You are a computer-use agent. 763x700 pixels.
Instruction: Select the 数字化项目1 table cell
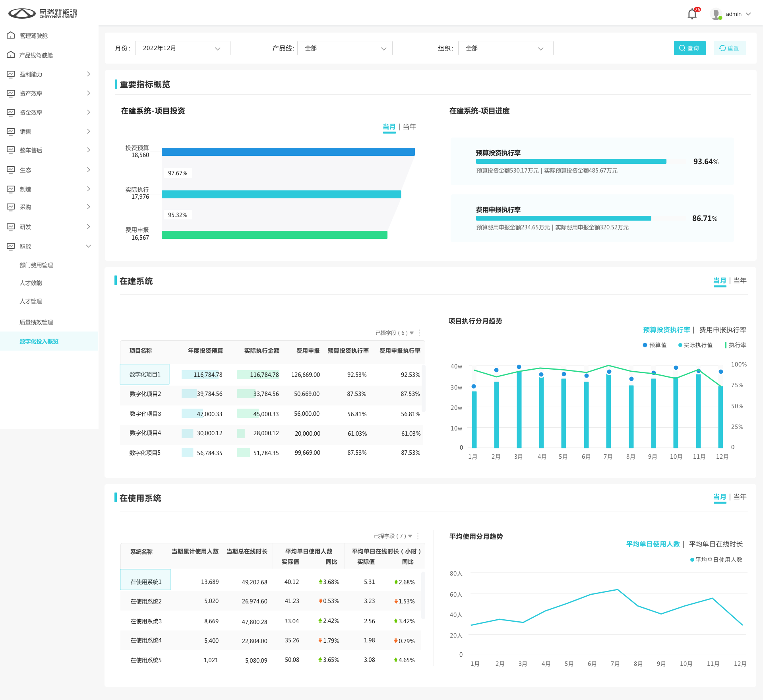[x=145, y=374]
